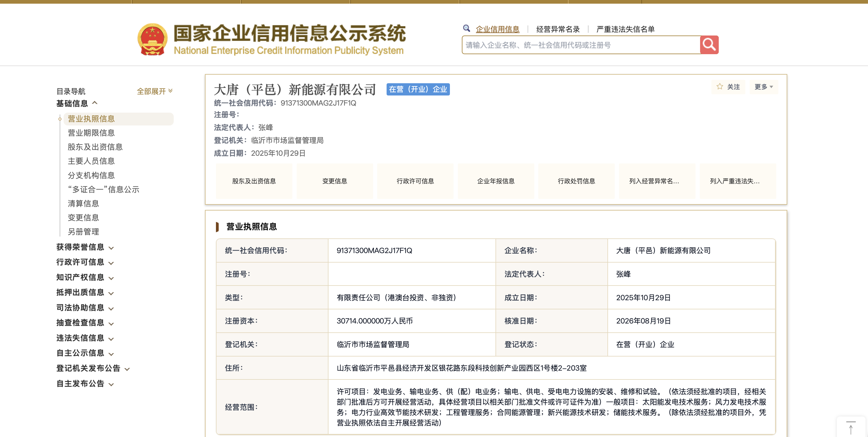Go to 变更信息 in the sidebar
868x437 pixels.
click(x=83, y=218)
